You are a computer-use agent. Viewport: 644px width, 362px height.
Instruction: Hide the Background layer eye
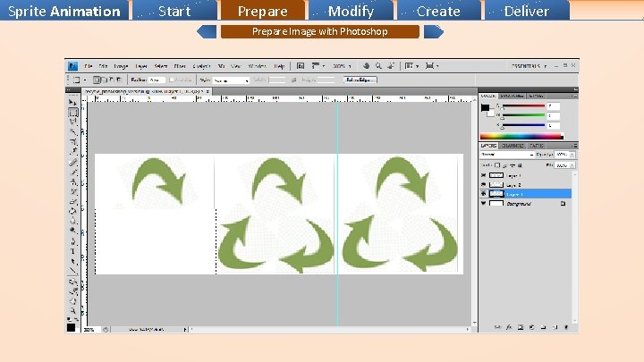(x=483, y=204)
